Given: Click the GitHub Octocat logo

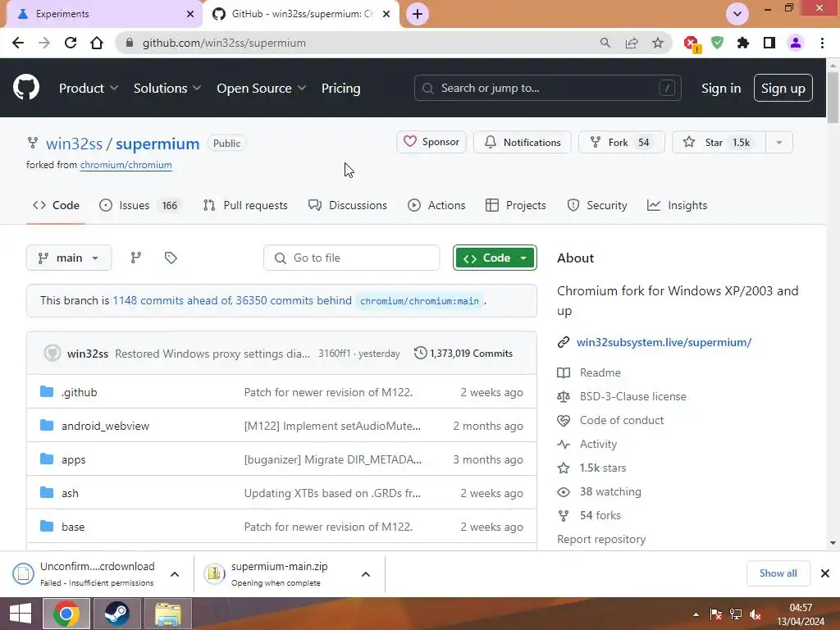Looking at the screenshot, I should (x=25, y=88).
